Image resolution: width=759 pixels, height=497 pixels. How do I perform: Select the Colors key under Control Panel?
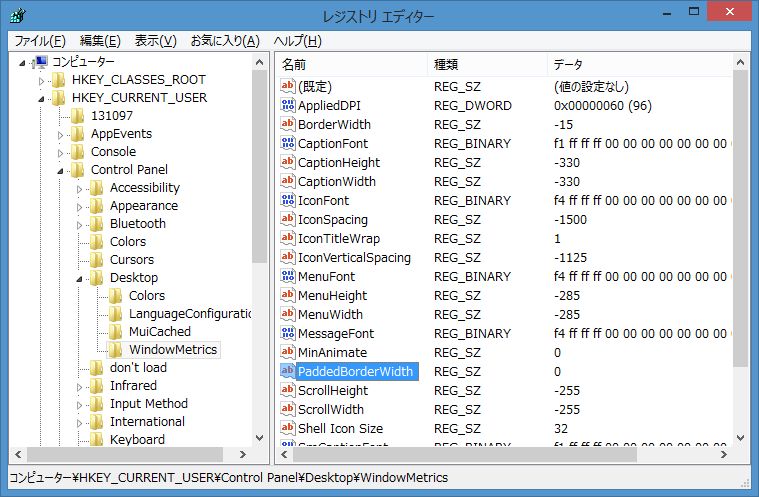click(x=127, y=242)
